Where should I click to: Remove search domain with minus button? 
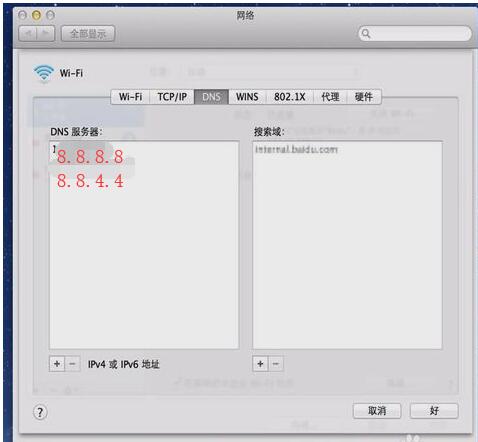276,364
